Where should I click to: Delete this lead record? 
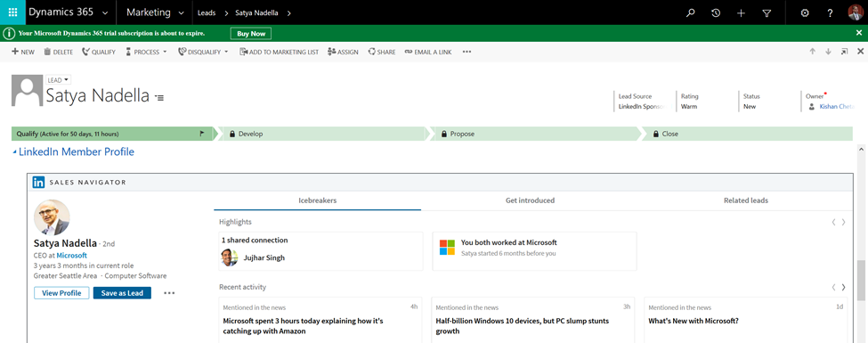tap(58, 52)
